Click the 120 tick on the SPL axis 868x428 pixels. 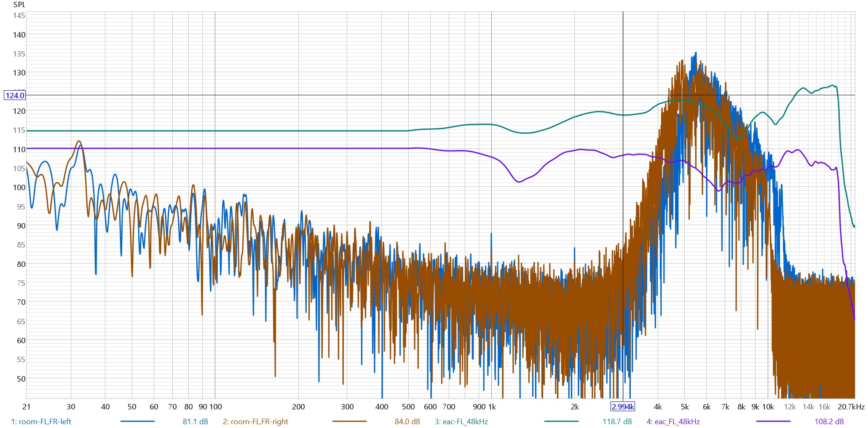19,111
